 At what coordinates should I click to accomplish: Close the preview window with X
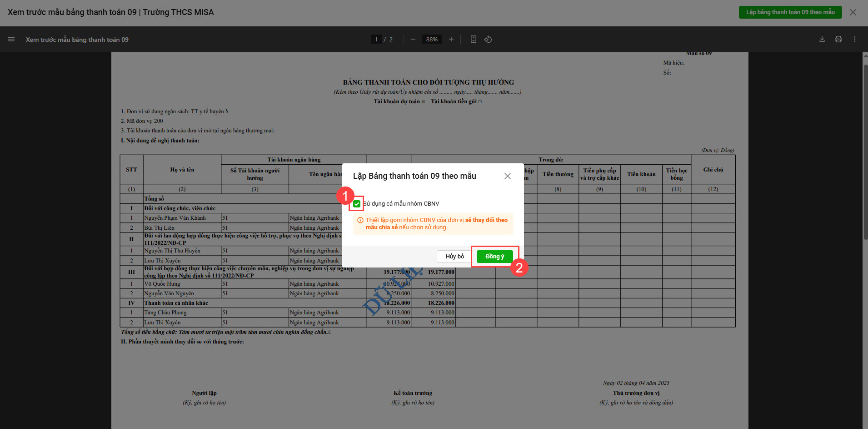(853, 12)
